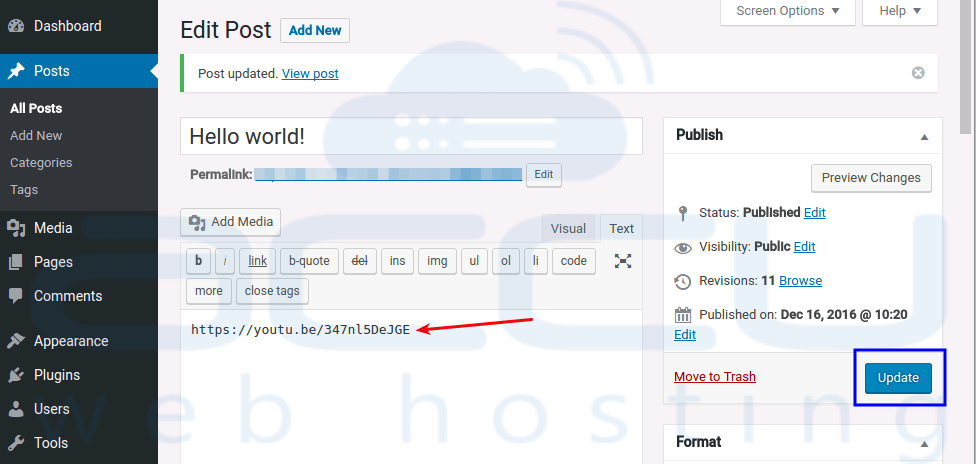Click the revisions clock icon
This screenshot has width=976, height=464.
pos(683,282)
